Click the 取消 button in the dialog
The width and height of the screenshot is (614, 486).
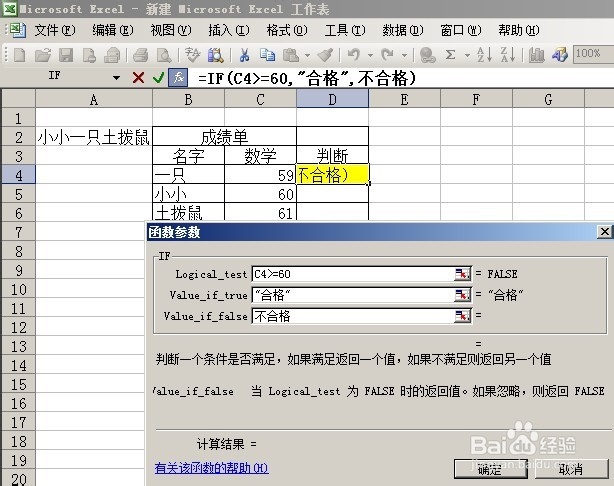pos(571,468)
